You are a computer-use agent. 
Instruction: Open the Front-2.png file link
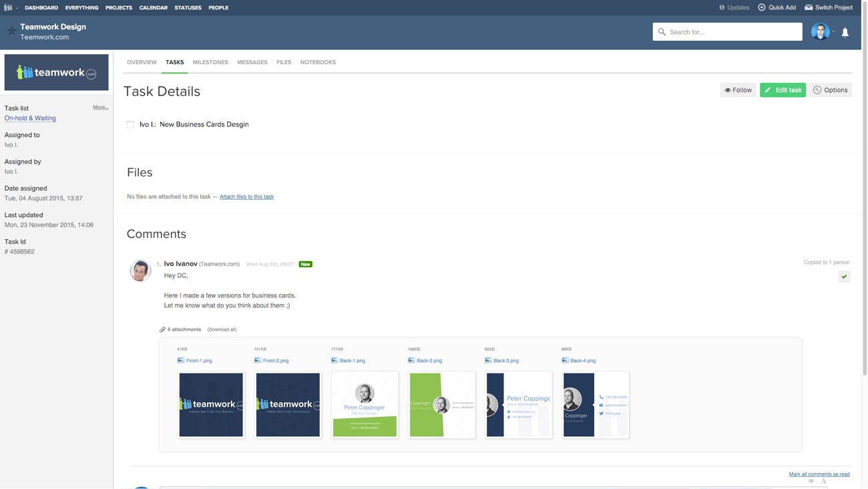tap(276, 361)
